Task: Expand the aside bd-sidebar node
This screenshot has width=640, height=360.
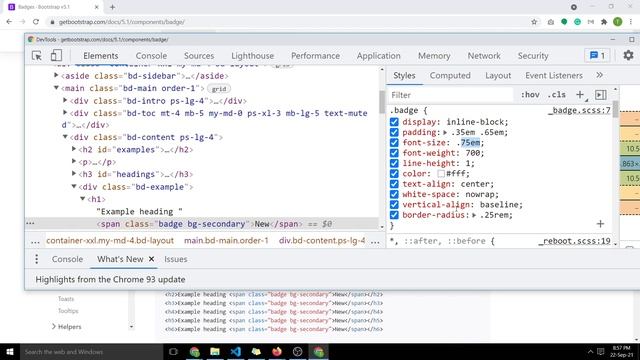Action: pos(56,75)
